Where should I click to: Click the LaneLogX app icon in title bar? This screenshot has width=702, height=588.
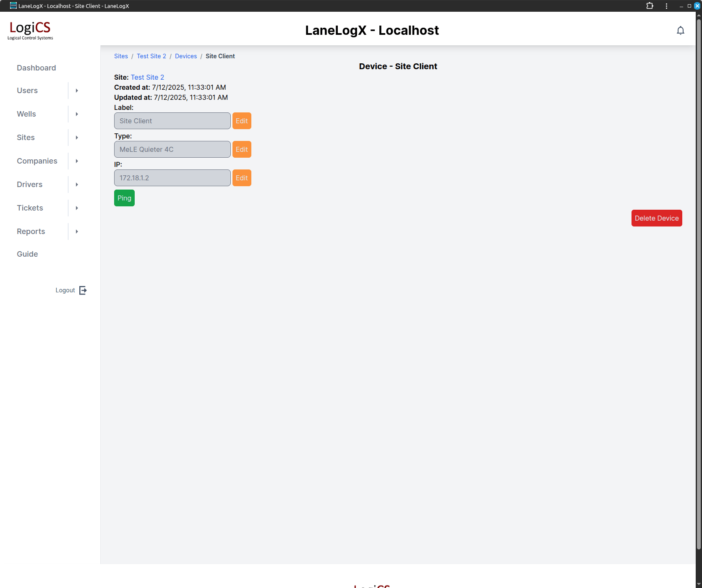pyautogui.click(x=13, y=6)
